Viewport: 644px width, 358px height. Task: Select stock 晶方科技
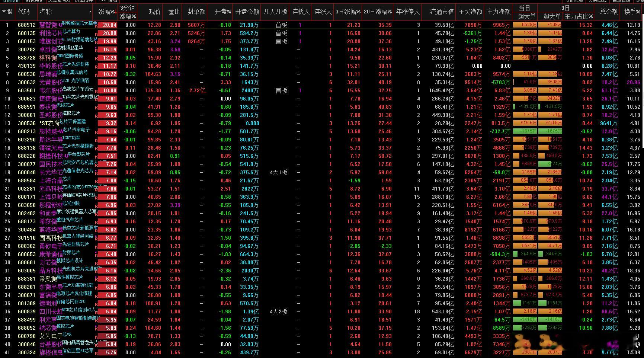click(x=51, y=271)
